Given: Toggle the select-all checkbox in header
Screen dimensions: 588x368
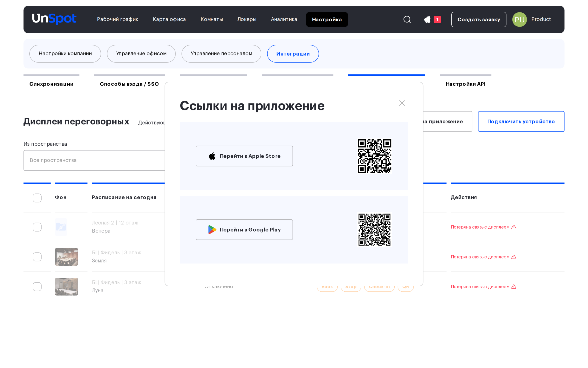Looking at the screenshot, I should point(37,198).
